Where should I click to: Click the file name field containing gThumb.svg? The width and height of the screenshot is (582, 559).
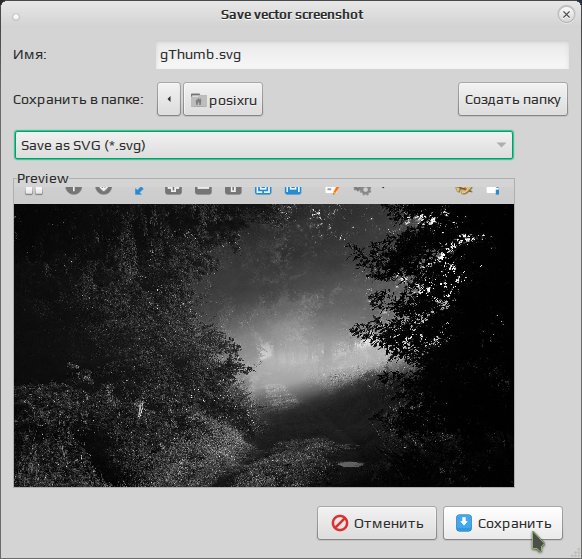tap(362, 55)
